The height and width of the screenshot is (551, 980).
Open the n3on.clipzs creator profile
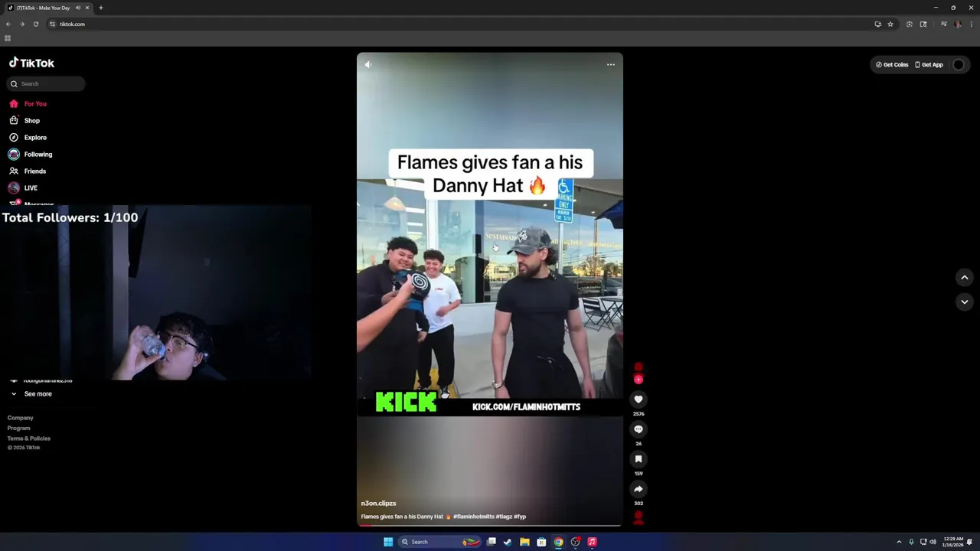(x=378, y=504)
